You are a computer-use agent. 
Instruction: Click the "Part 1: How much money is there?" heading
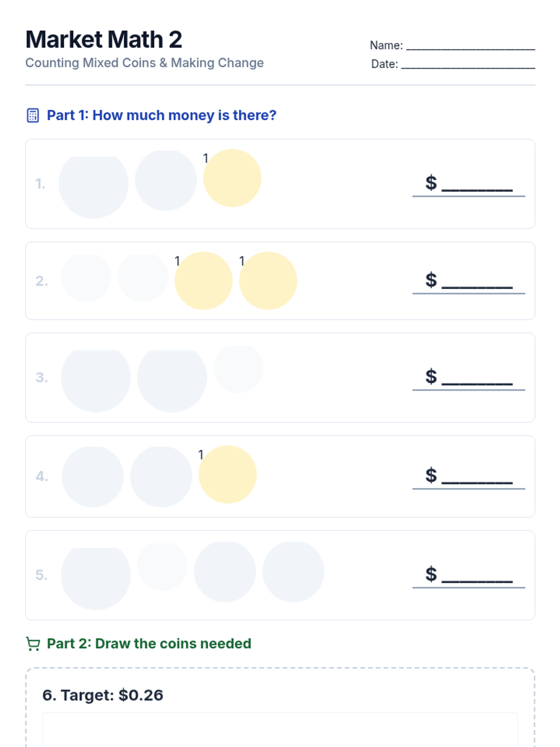pos(161,115)
